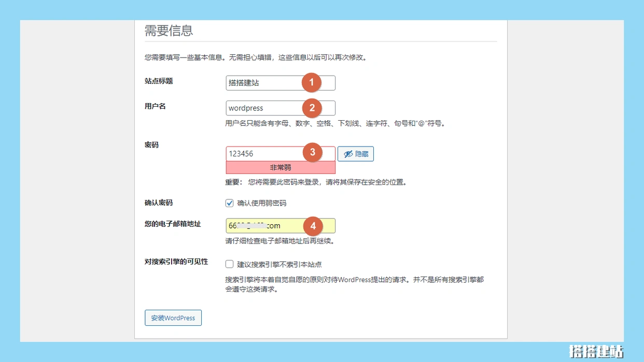Click the 非常弱 password strength bar
Image resolution: width=644 pixels, height=362 pixels.
pos(281,168)
